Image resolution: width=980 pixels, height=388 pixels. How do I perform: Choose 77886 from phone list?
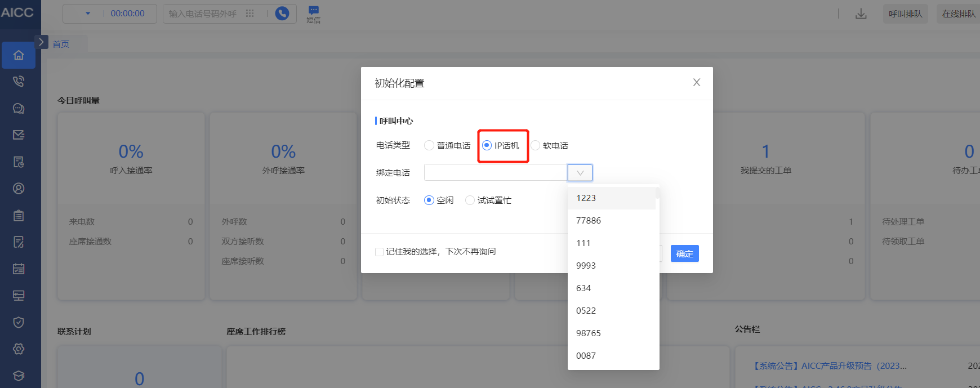point(612,221)
